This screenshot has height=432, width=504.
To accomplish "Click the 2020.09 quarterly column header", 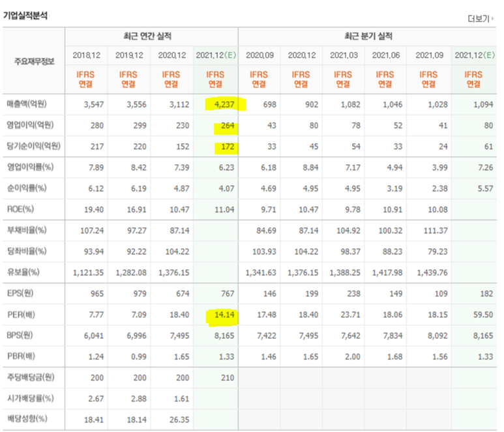I will [259, 55].
